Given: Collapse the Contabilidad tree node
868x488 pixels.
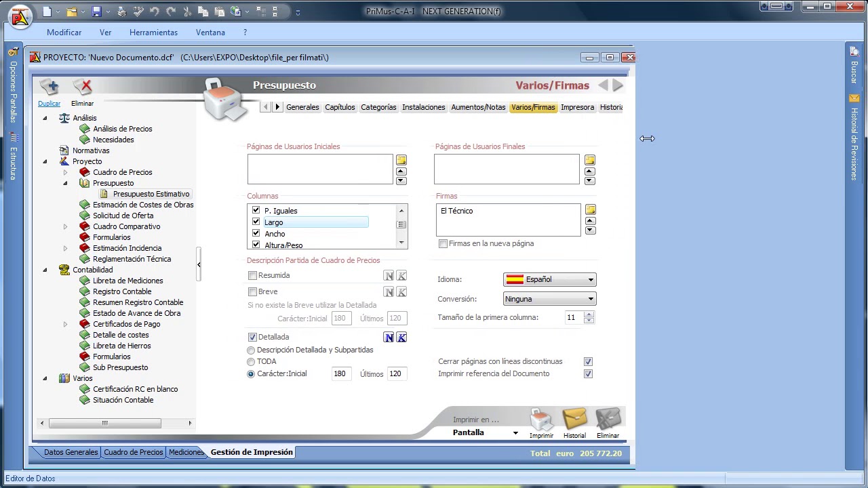Looking at the screenshot, I should [x=45, y=270].
